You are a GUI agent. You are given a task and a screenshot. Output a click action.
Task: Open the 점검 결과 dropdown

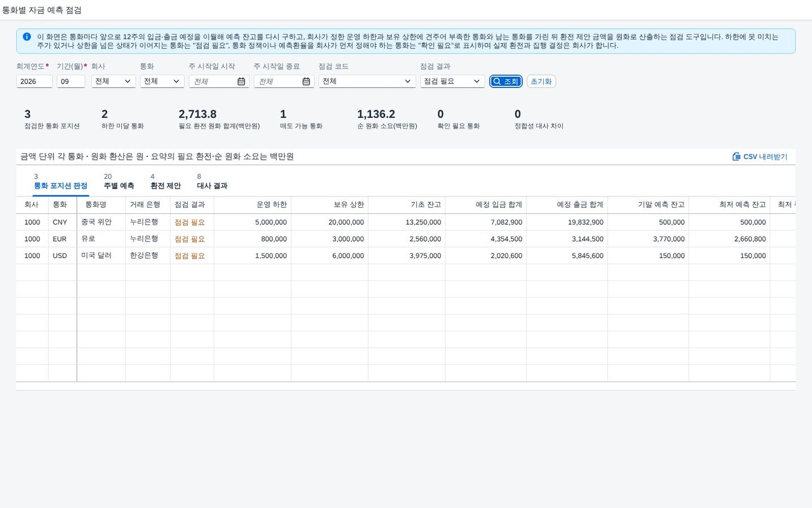(452, 81)
